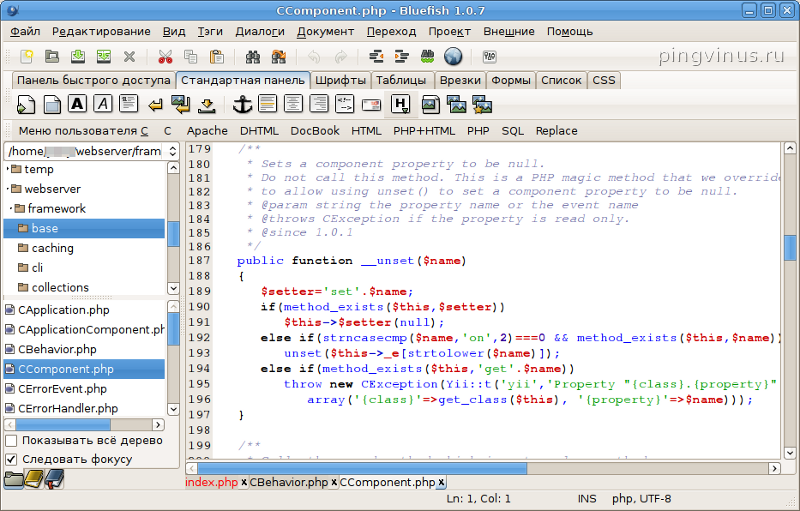Preview in browser with the globe icon
Image resolution: width=800 pixels, height=511 pixels.
453,56
